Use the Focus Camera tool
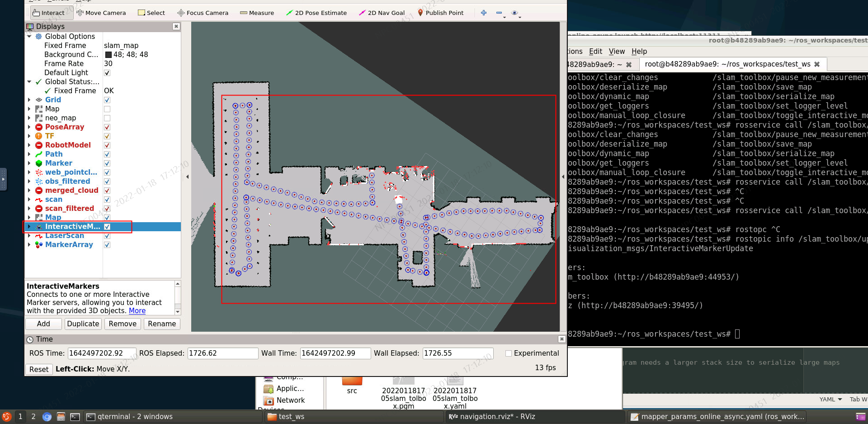This screenshot has height=424, width=868. pos(202,13)
